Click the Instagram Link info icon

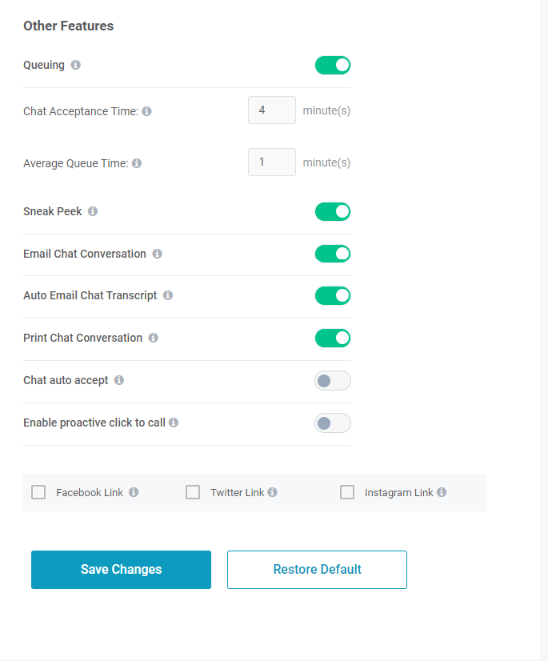[441, 492]
